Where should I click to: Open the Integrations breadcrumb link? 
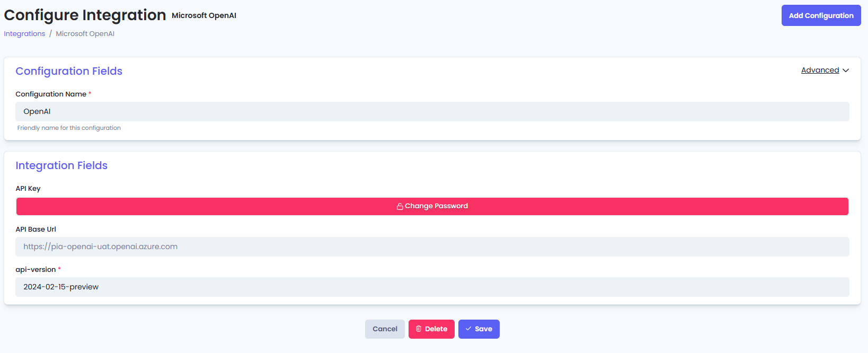tap(24, 33)
